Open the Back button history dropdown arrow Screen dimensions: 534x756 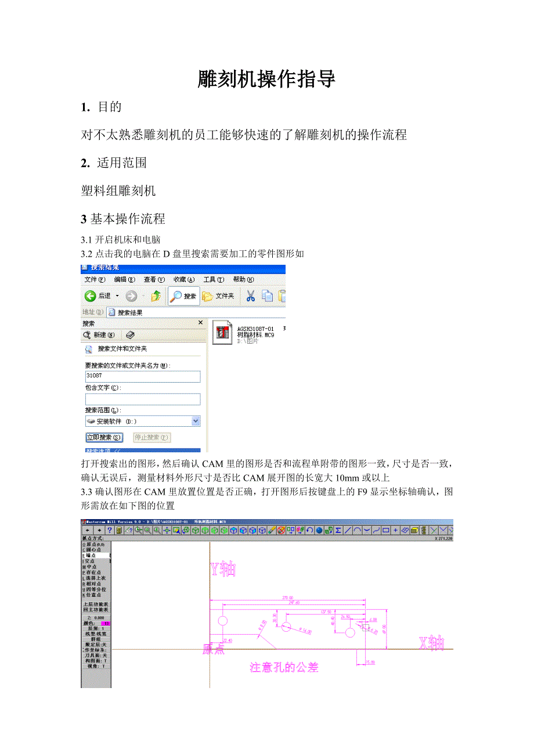(x=117, y=296)
